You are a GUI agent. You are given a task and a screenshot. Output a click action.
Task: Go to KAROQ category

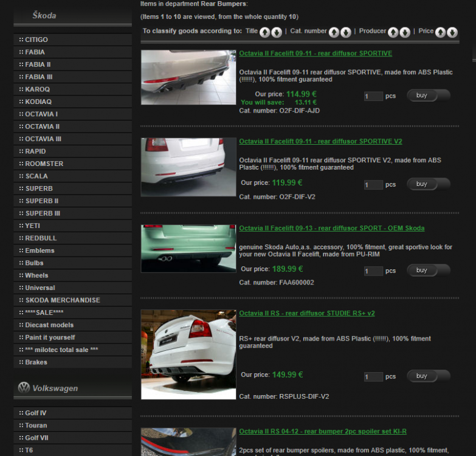(72, 89)
